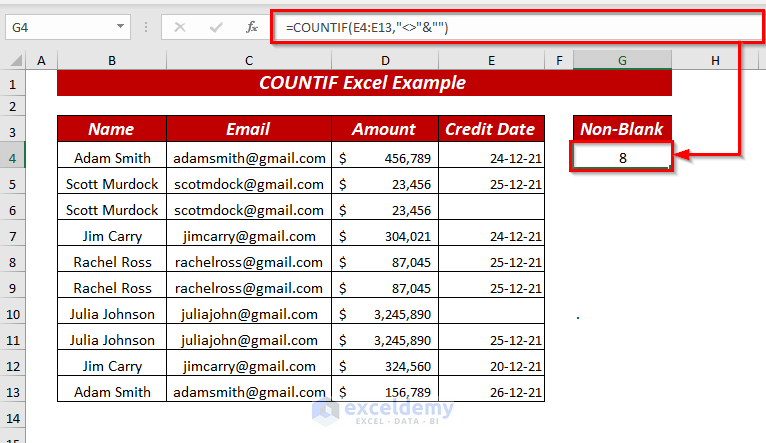Click the 'Non-Blank' header cell
This screenshot has width=766, height=443.
click(x=622, y=129)
